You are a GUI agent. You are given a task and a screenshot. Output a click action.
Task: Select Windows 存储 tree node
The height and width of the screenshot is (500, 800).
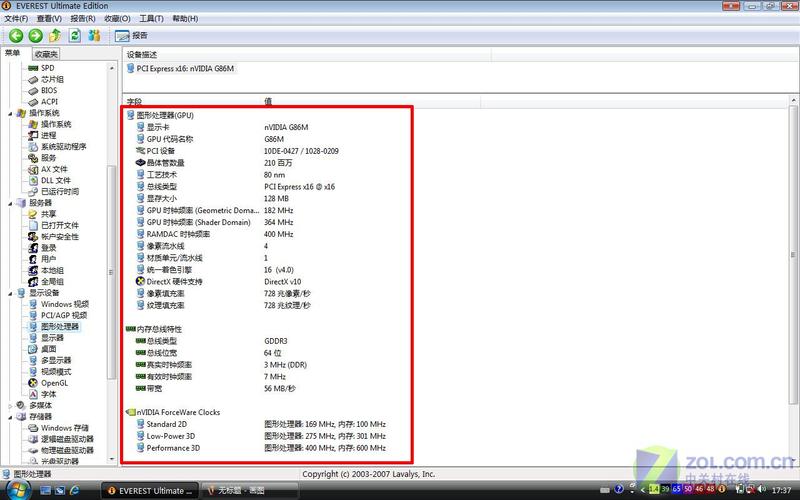pyautogui.click(x=64, y=428)
